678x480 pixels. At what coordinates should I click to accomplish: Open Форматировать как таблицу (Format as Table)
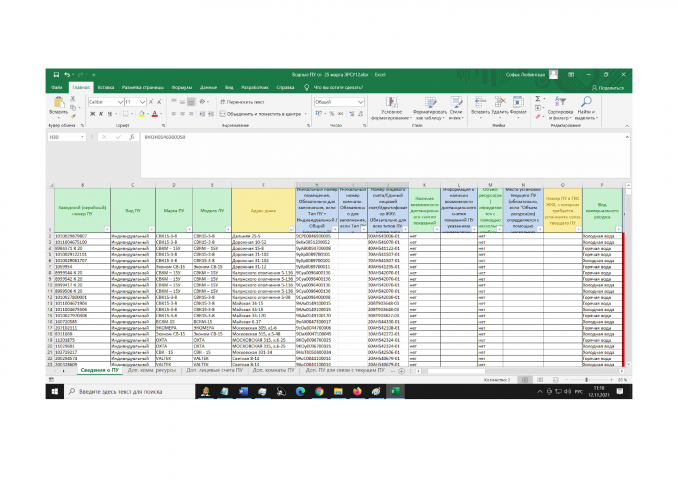coord(429,109)
